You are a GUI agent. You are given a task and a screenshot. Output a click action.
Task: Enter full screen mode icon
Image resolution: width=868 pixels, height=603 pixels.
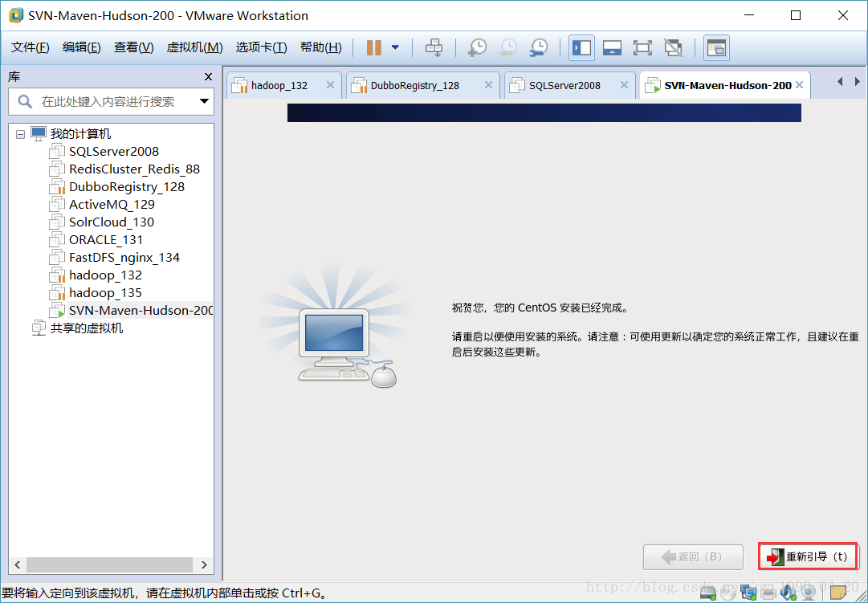click(642, 47)
